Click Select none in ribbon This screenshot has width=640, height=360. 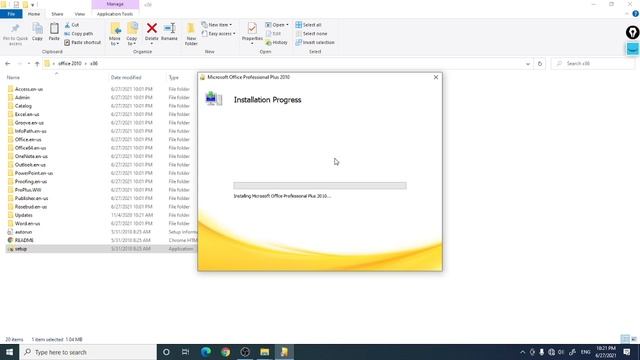tap(311, 33)
